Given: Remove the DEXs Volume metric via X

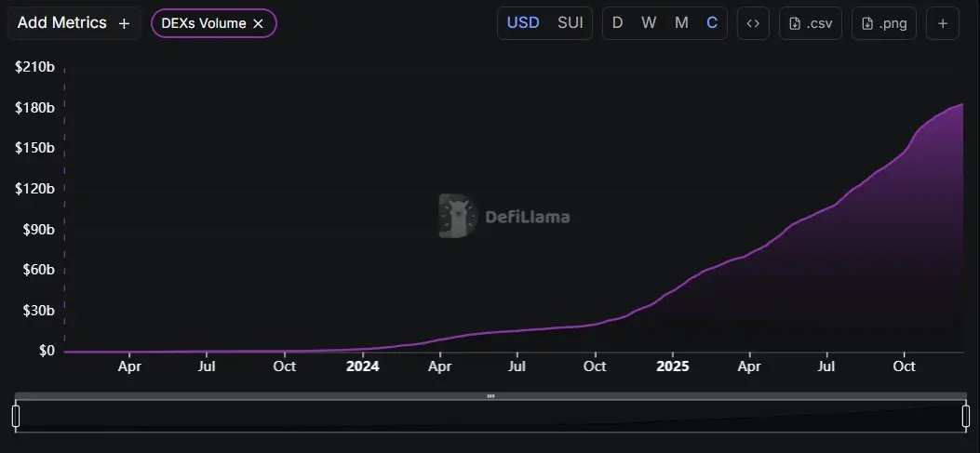Looking at the screenshot, I should (x=258, y=24).
